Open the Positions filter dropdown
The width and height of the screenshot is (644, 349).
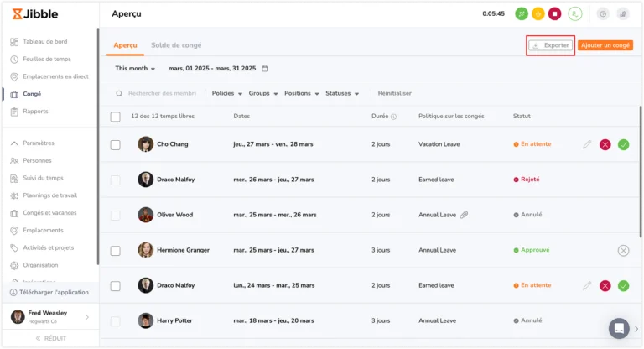pyautogui.click(x=302, y=93)
